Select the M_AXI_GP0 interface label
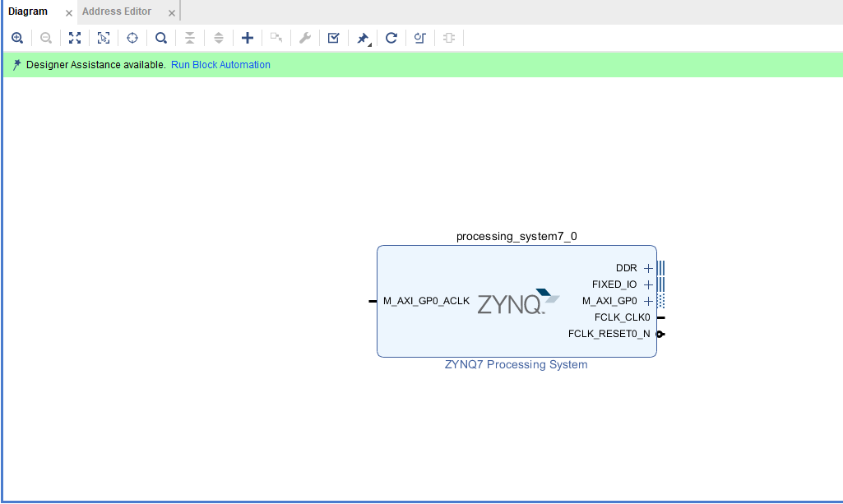Screen dimensions: 843x504 pos(609,302)
